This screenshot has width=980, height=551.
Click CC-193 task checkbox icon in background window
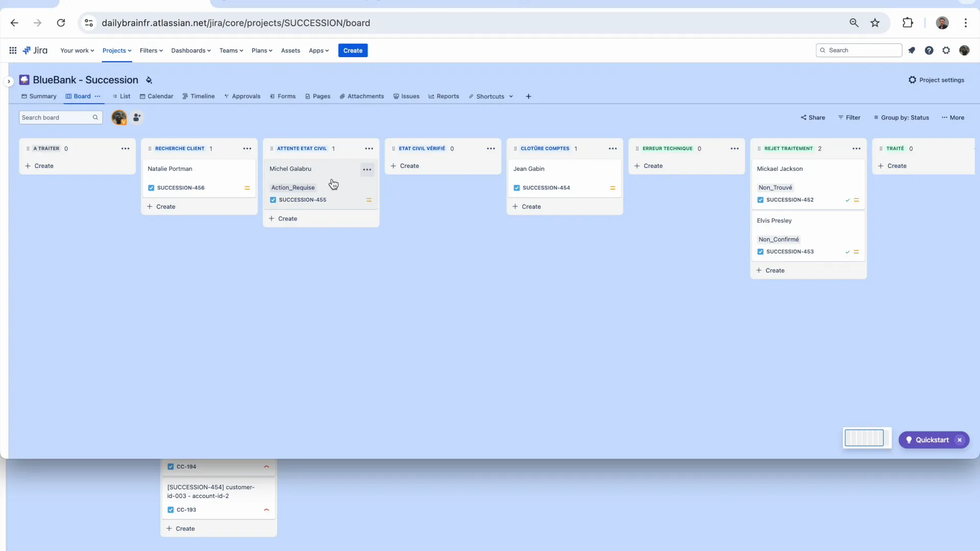click(x=170, y=510)
